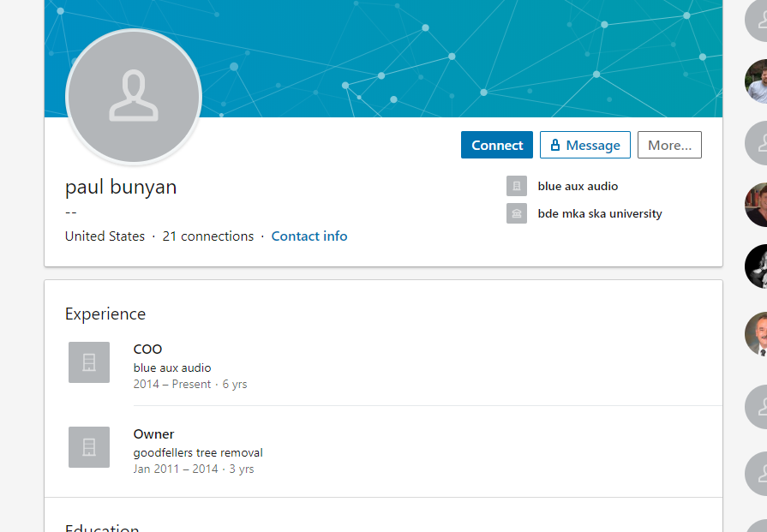Click the profile name paul bunyan
The image size is (767, 532).
[x=121, y=187]
